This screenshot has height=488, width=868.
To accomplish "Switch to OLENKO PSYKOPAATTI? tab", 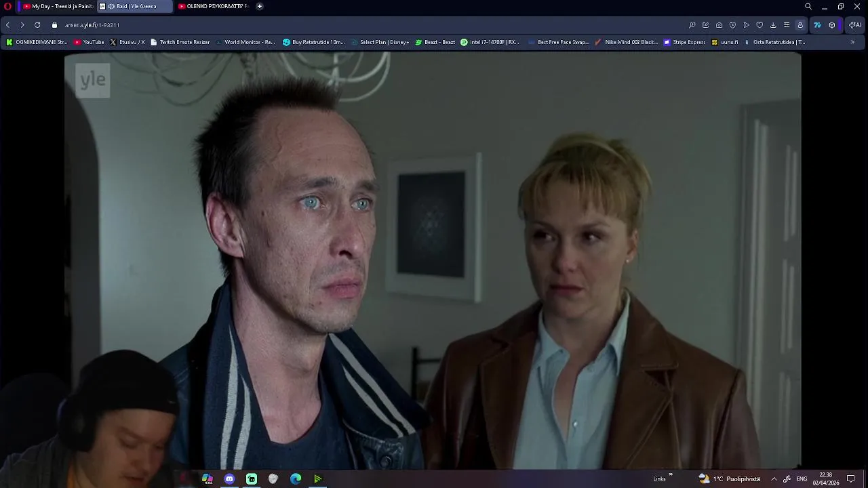I will [213, 6].
